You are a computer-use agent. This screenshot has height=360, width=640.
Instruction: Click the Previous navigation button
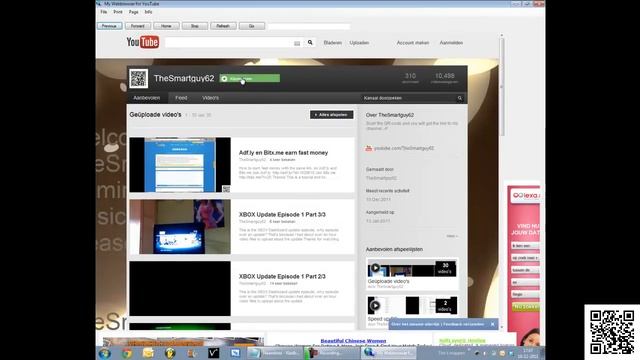click(109, 26)
